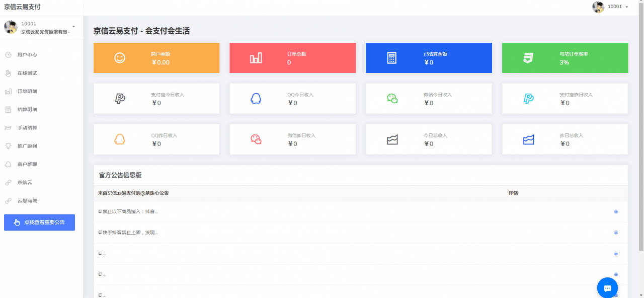Click the 微信今日收入 WeChat icon
Screen dimensions: 644x298
(x=392, y=98)
